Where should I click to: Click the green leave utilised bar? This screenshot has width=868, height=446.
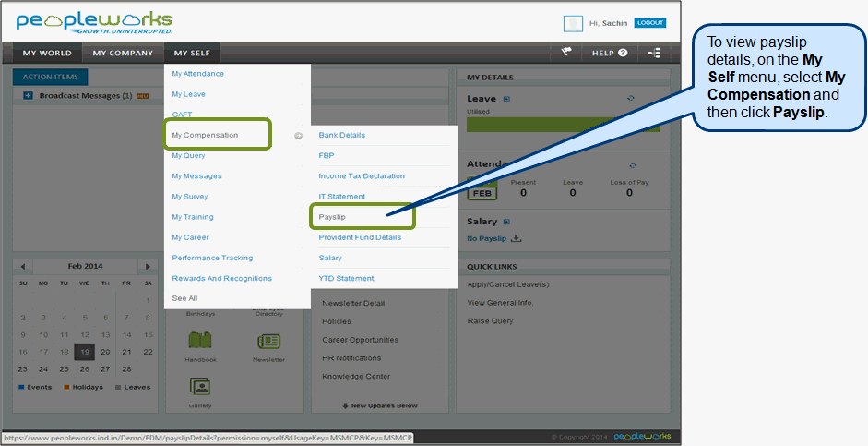point(564,125)
